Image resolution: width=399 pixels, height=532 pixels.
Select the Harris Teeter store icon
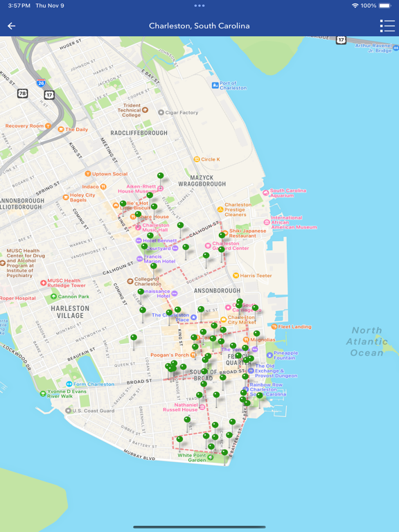236,276
